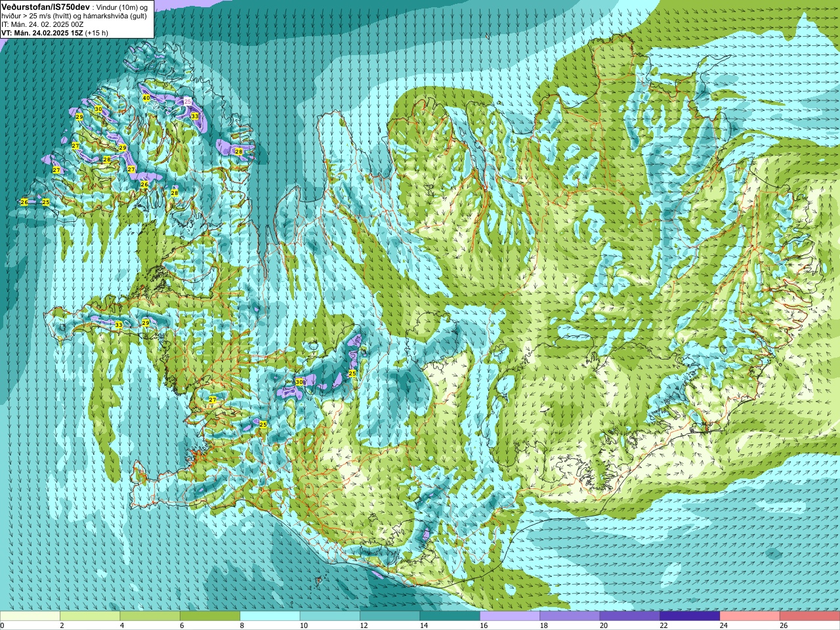Click the legend tick label "0"
The image size is (840, 630).
coord(2,625)
